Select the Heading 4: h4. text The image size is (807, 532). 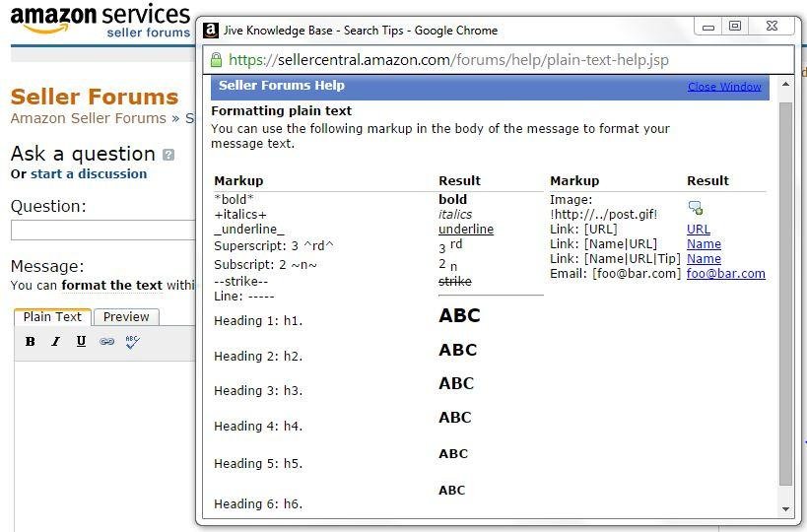click(258, 427)
